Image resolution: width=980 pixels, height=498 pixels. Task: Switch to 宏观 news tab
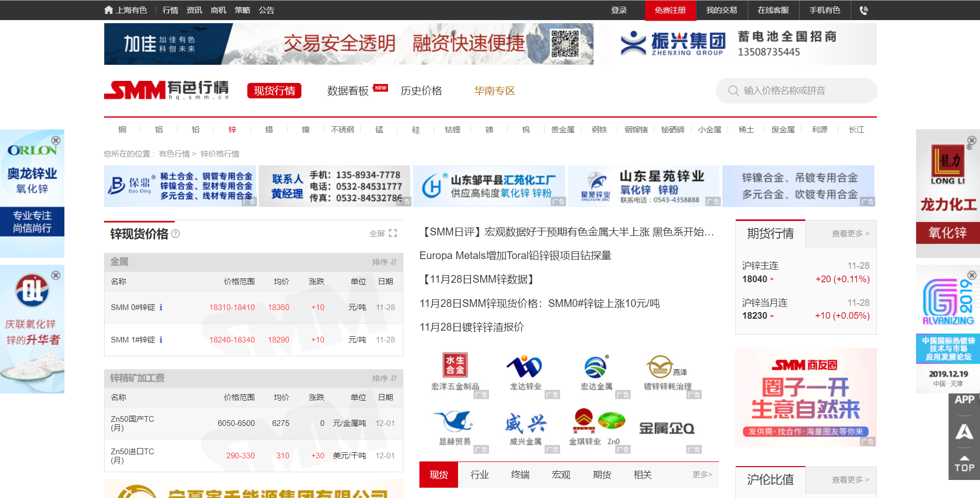pyautogui.click(x=561, y=474)
